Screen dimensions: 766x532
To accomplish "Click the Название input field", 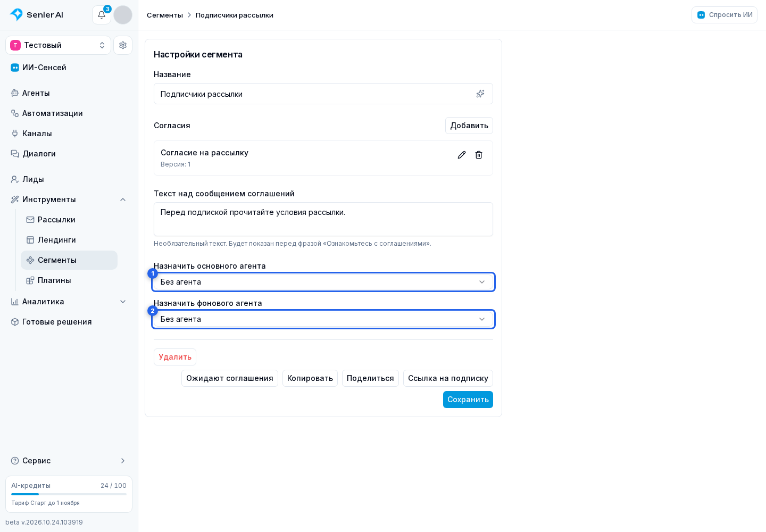I will pos(323,94).
